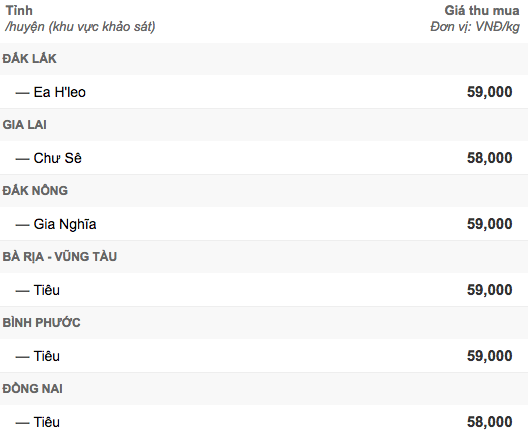
Task: Click the Ea H'leo price 59,000
Action: pos(490,92)
